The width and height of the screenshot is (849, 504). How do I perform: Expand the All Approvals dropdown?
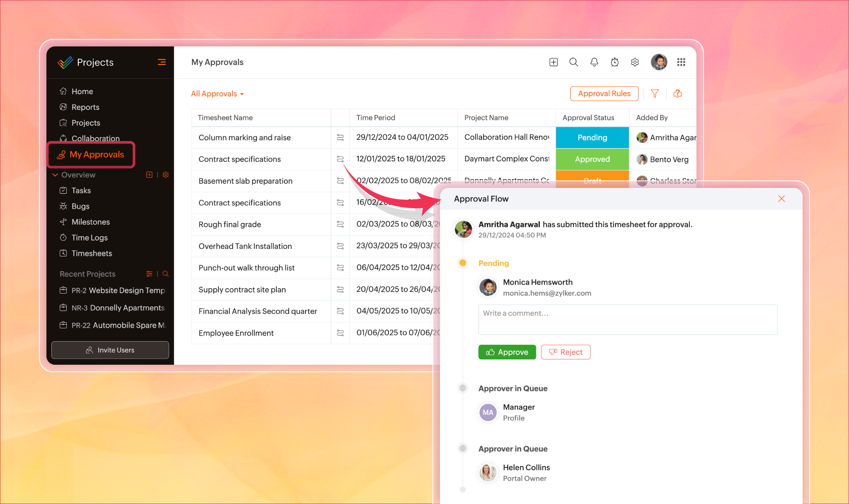pos(218,94)
